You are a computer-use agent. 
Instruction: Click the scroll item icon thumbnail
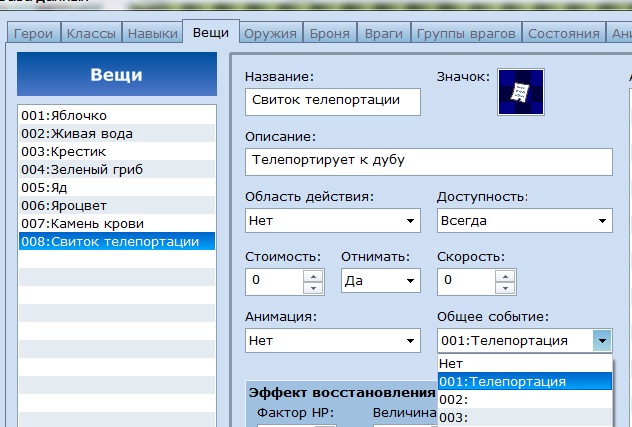tap(520, 92)
